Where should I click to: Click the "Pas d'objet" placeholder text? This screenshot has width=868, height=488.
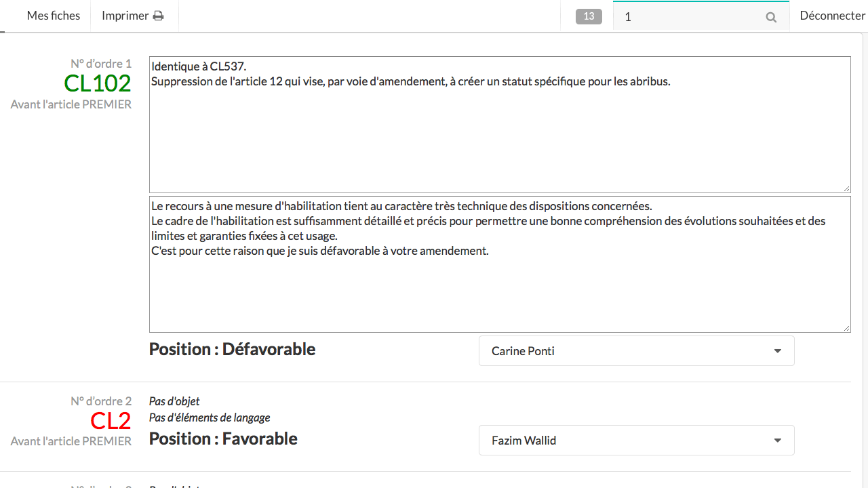pos(174,401)
